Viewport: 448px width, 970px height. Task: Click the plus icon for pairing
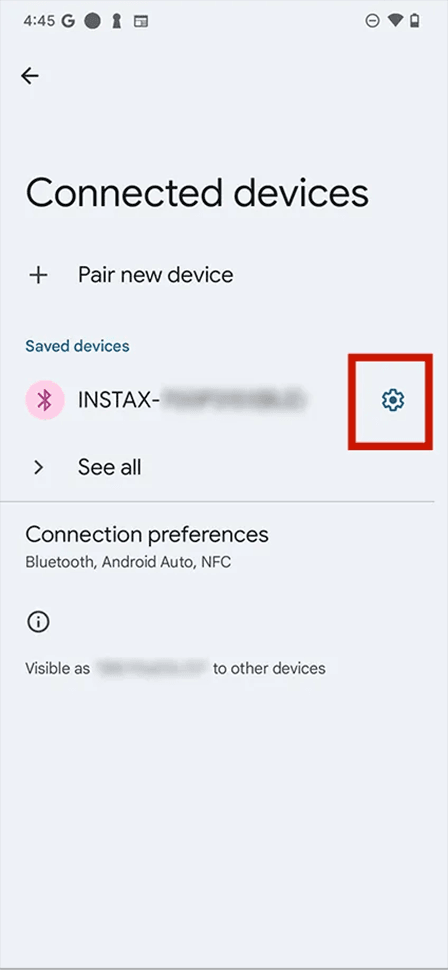click(x=38, y=275)
